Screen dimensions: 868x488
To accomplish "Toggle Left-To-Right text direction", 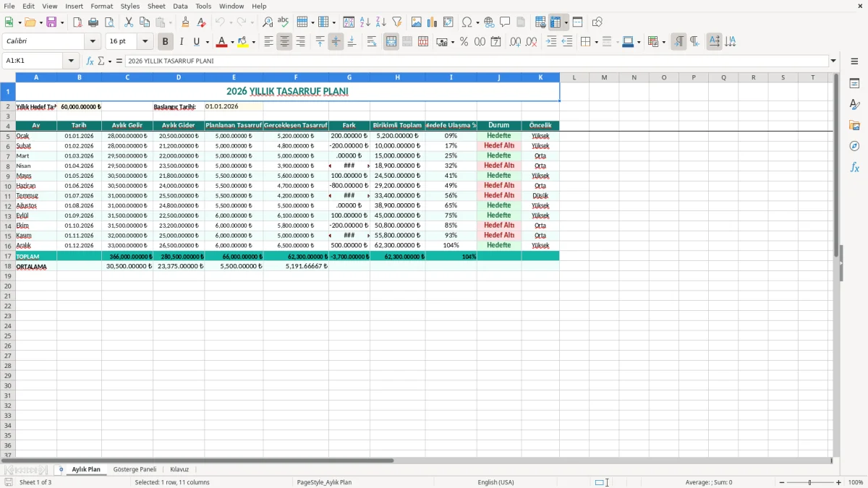I will [678, 42].
